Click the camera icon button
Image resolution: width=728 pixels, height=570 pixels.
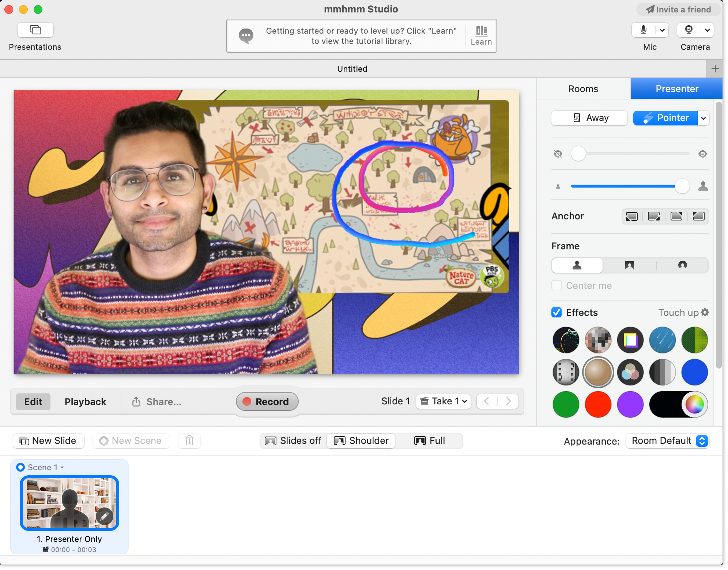tap(689, 30)
